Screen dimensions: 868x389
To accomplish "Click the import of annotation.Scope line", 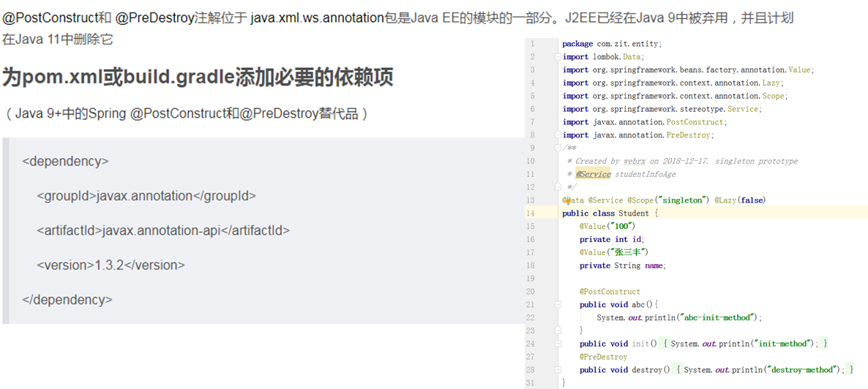I will click(x=676, y=96).
